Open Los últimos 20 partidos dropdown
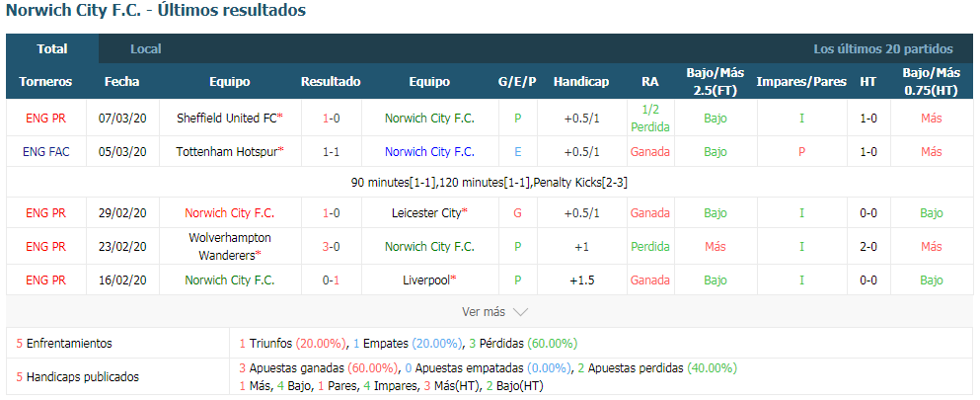The image size is (980, 400). 883,48
